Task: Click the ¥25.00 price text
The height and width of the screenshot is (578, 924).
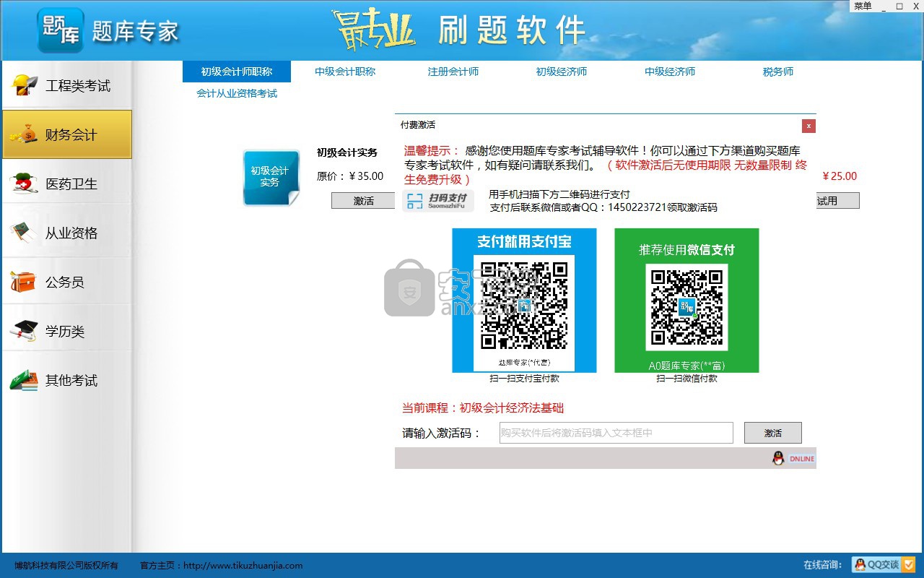Action: [x=840, y=176]
